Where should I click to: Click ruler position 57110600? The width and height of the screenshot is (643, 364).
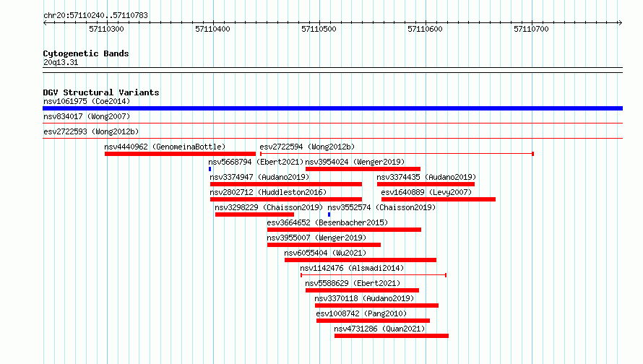(426, 29)
